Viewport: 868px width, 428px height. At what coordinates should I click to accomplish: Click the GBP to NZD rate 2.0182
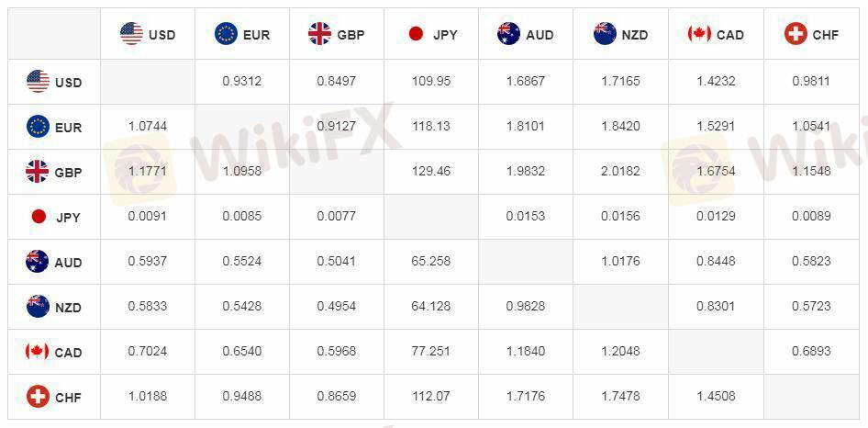click(620, 171)
